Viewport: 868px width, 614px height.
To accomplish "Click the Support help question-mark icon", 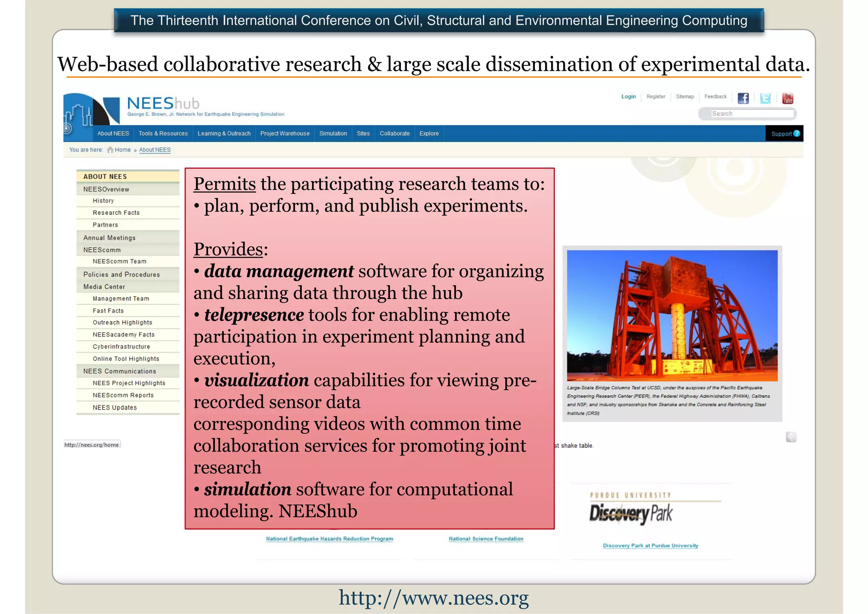I will click(x=797, y=134).
